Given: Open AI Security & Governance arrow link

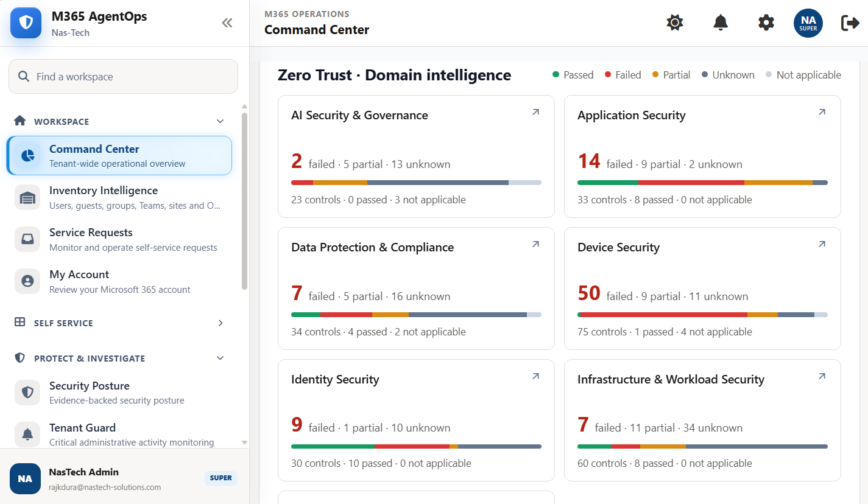Looking at the screenshot, I should (535, 112).
